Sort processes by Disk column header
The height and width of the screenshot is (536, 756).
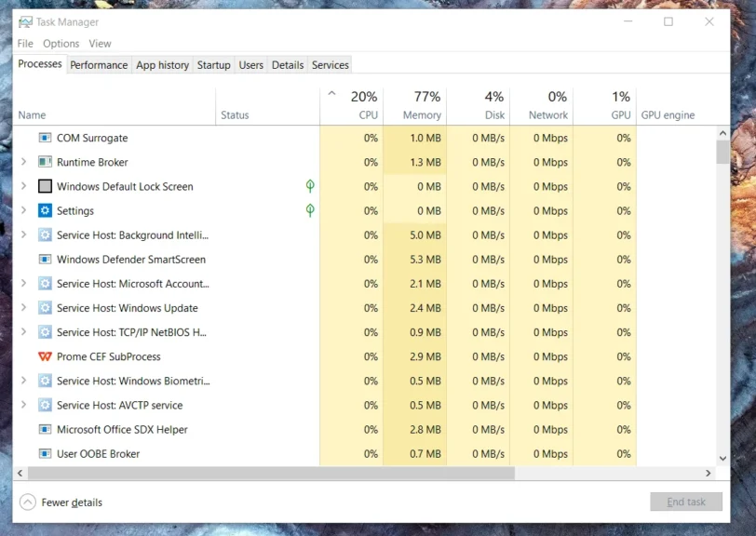(479, 106)
